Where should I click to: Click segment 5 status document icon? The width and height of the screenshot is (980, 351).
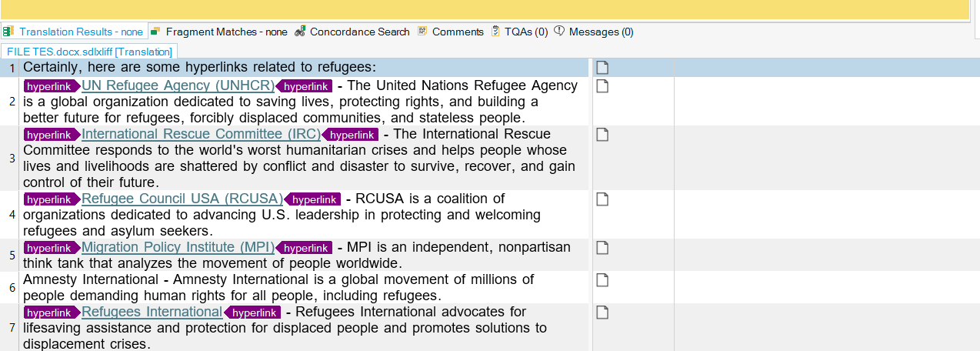tap(602, 248)
